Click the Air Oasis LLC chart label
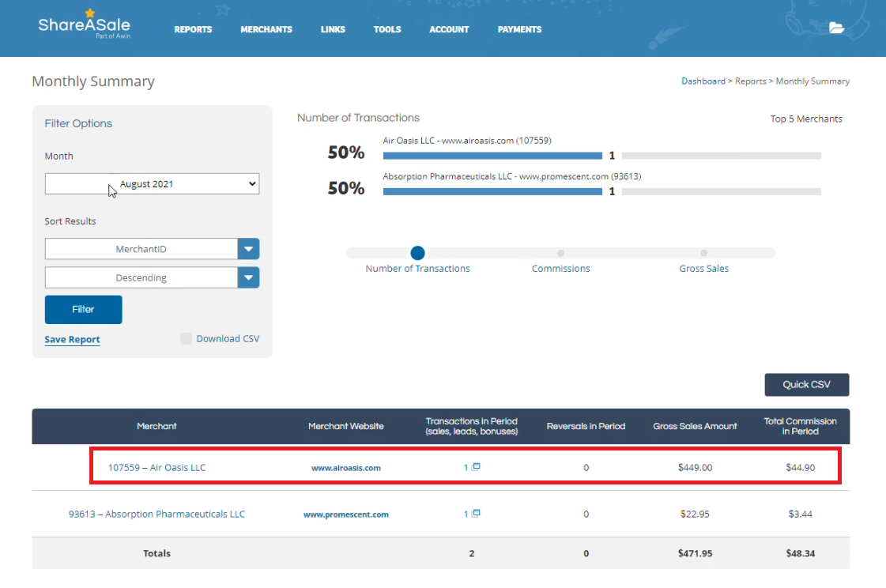The width and height of the screenshot is (886, 588). (x=467, y=141)
